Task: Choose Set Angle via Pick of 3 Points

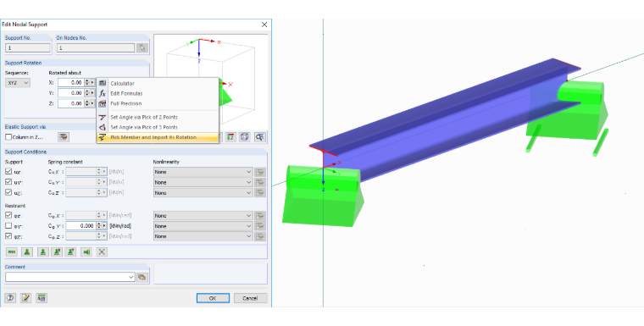Action: [x=158, y=127]
